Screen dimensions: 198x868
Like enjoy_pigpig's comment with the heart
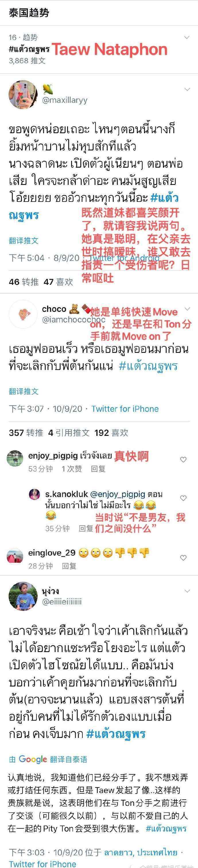click(183, 460)
